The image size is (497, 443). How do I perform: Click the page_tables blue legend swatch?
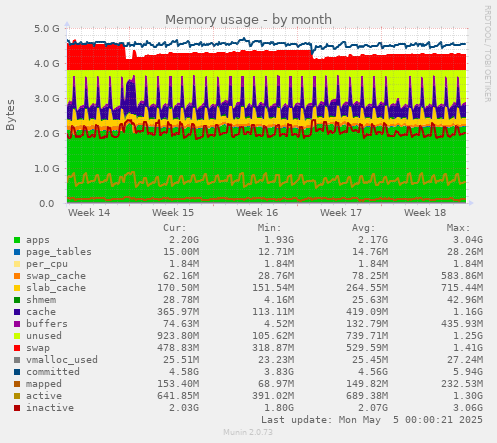[17, 252]
